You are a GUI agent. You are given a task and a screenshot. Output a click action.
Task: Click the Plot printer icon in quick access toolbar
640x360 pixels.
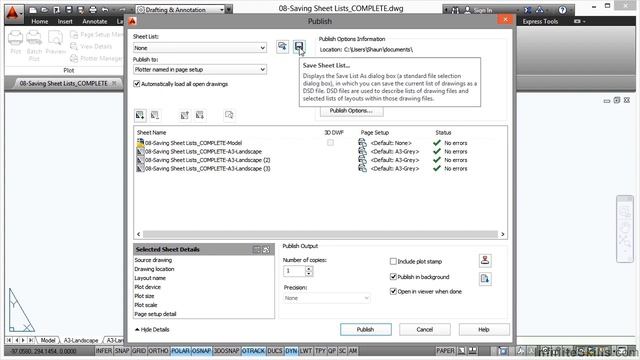click(x=93, y=10)
